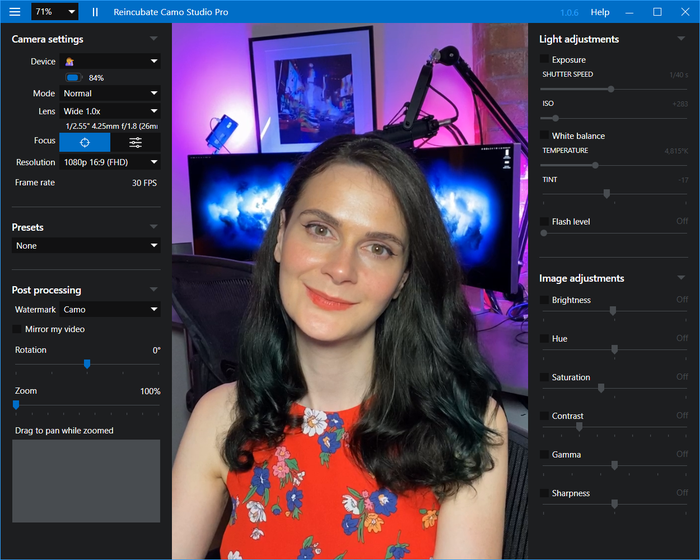Pause the video feed
Screen dimensions: 700x560
(x=95, y=12)
